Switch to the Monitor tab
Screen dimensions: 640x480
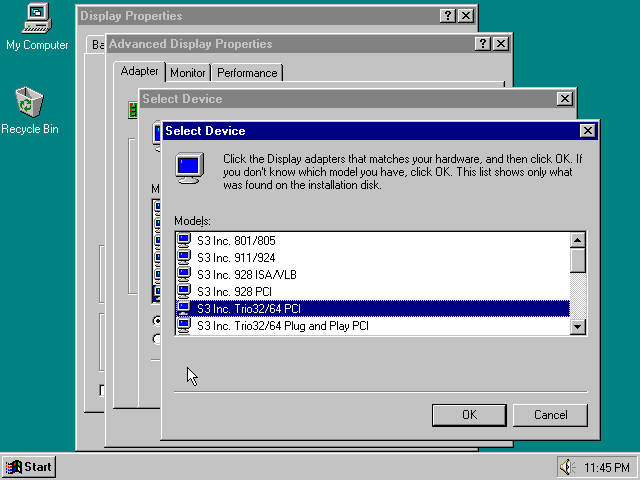coord(188,73)
